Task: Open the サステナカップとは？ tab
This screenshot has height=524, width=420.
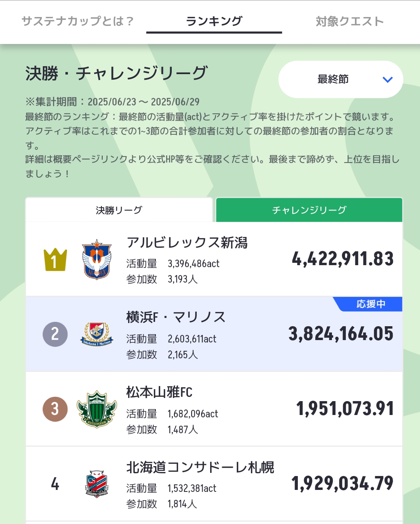Action: click(x=77, y=21)
